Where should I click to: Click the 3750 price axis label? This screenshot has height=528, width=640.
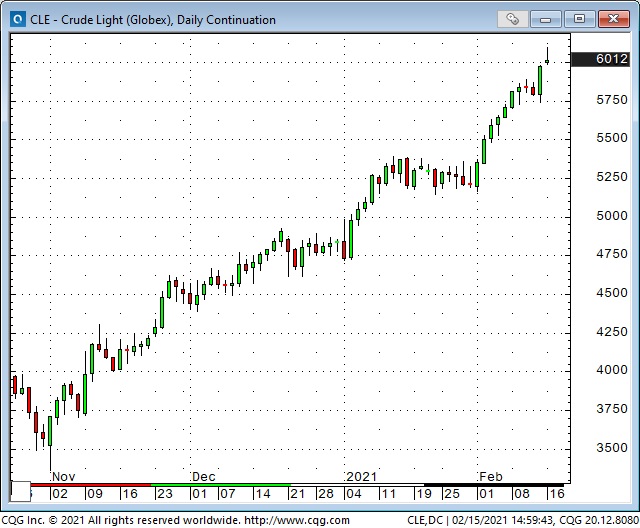point(611,409)
